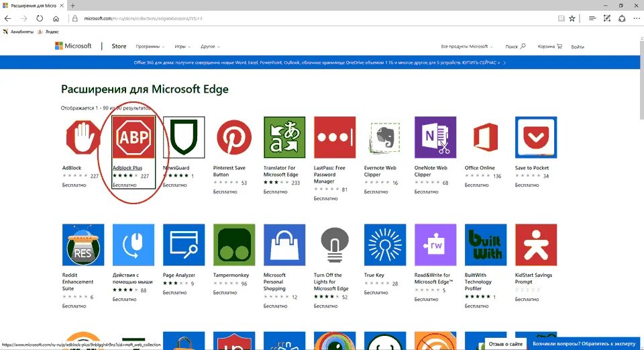Expand Все продукты Microsoft dropdown
This screenshot has height=350, width=644.
click(467, 46)
